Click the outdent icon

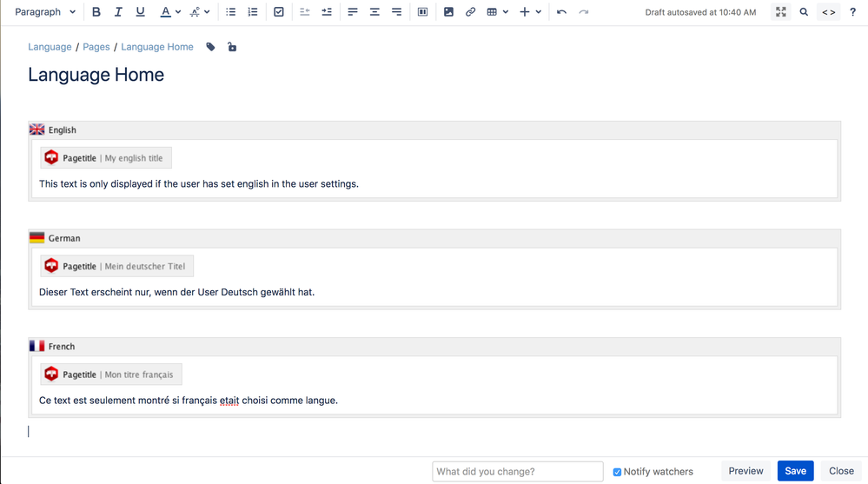coord(304,11)
